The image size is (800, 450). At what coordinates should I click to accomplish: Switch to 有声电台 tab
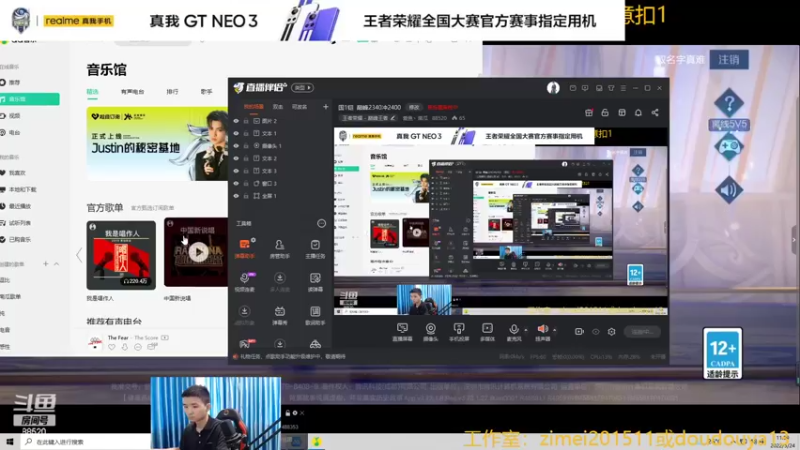pyautogui.click(x=132, y=92)
